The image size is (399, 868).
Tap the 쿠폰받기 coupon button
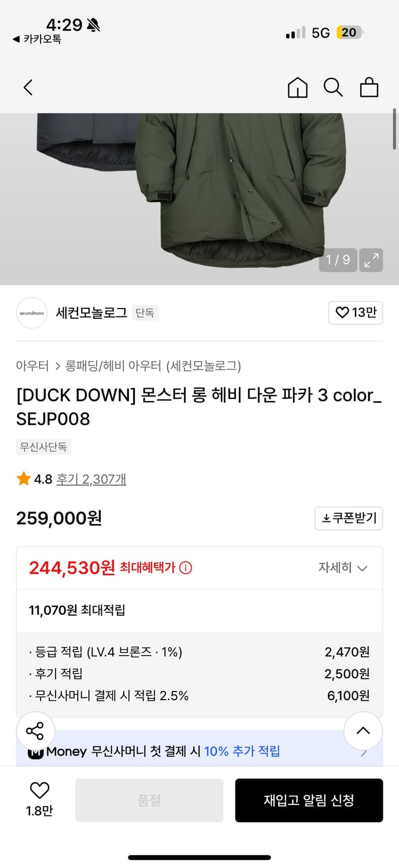(x=348, y=518)
